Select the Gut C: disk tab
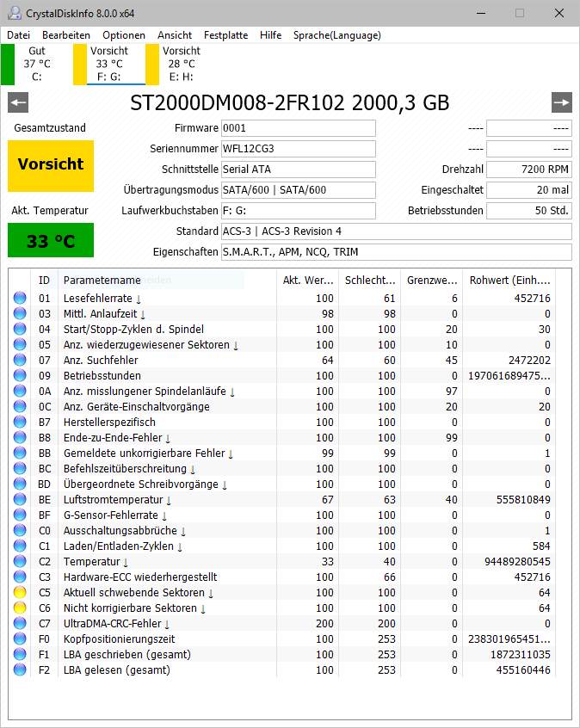The image size is (580, 728). [x=37, y=64]
